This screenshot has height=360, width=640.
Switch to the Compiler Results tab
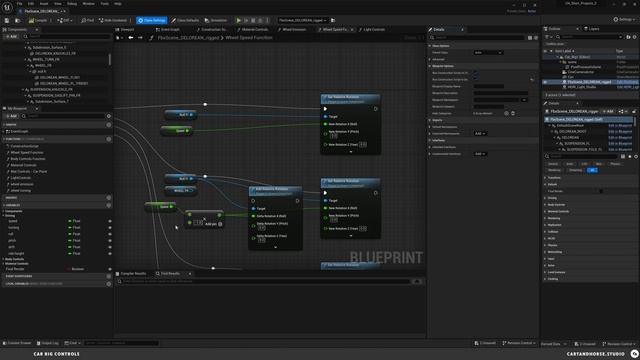tap(131, 273)
